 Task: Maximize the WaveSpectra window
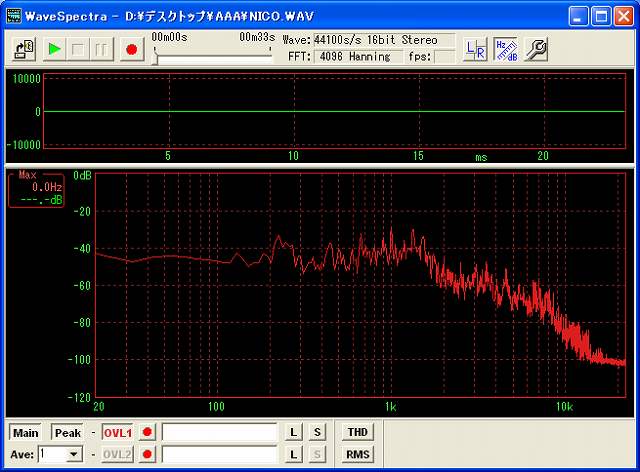(x=601, y=16)
